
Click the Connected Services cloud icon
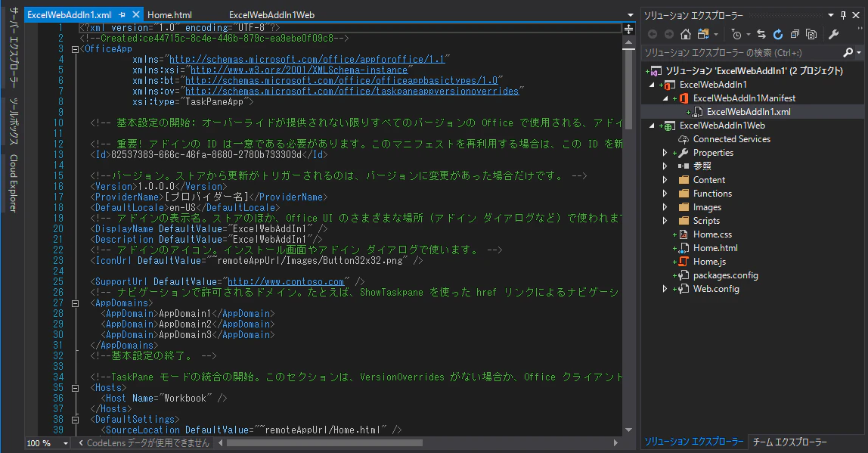click(x=684, y=139)
